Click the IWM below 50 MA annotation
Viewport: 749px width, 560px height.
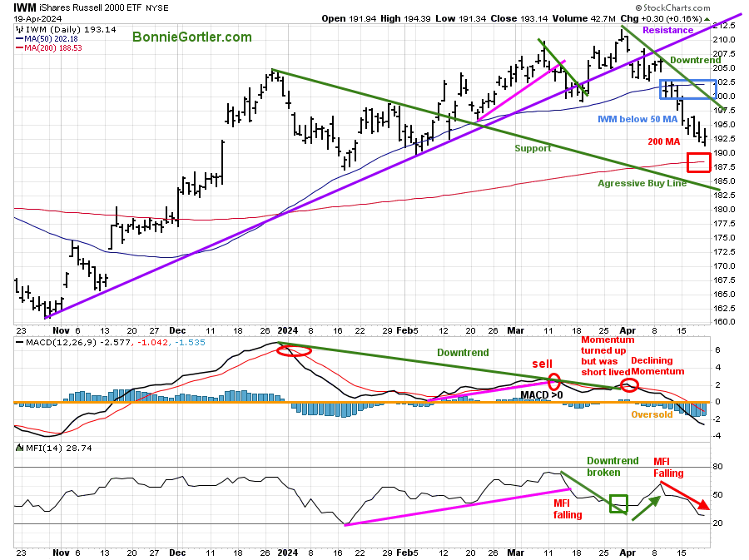637,119
